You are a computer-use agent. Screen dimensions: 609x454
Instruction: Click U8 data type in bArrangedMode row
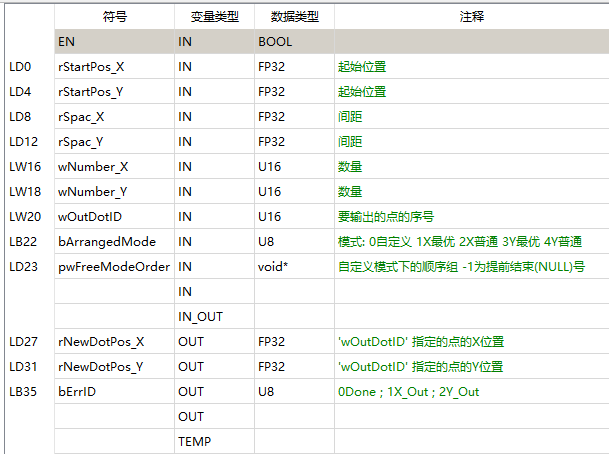tap(294, 241)
